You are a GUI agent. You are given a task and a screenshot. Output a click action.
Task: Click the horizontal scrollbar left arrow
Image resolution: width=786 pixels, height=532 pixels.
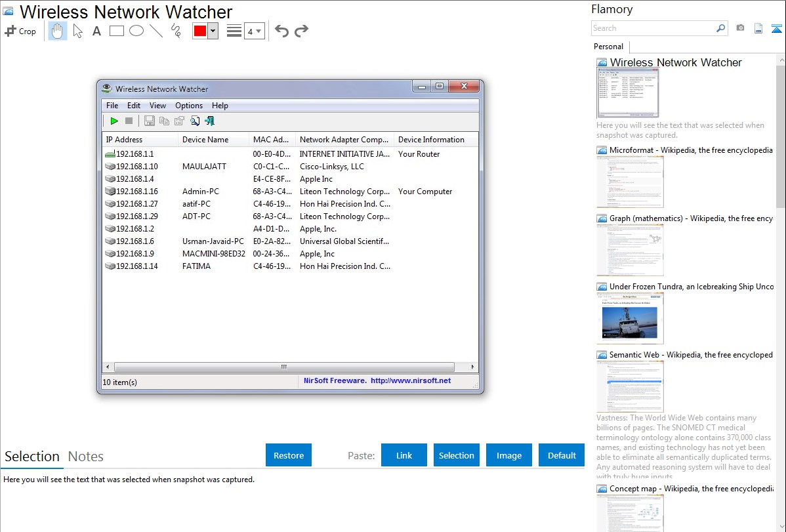click(108, 367)
